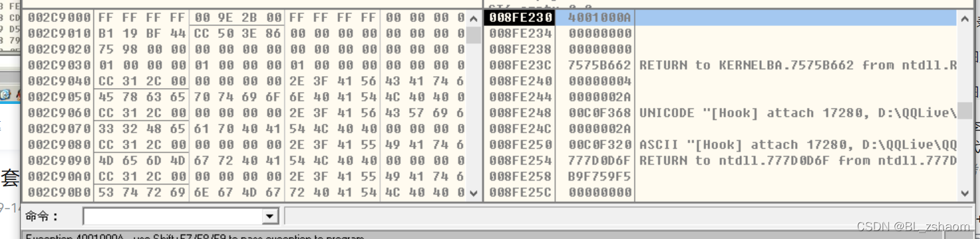980x239 pixels.
Task: Select dump address 002C9070
Action: (59, 128)
